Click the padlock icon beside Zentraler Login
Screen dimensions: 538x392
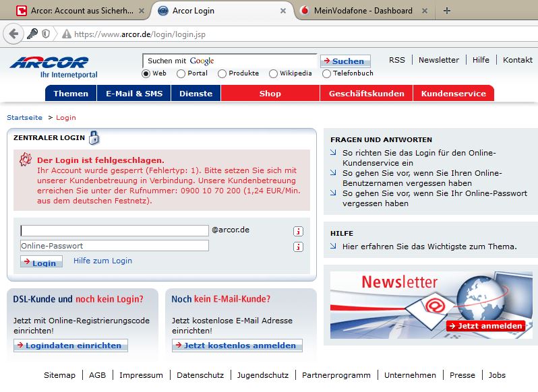[x=94, y=137]
